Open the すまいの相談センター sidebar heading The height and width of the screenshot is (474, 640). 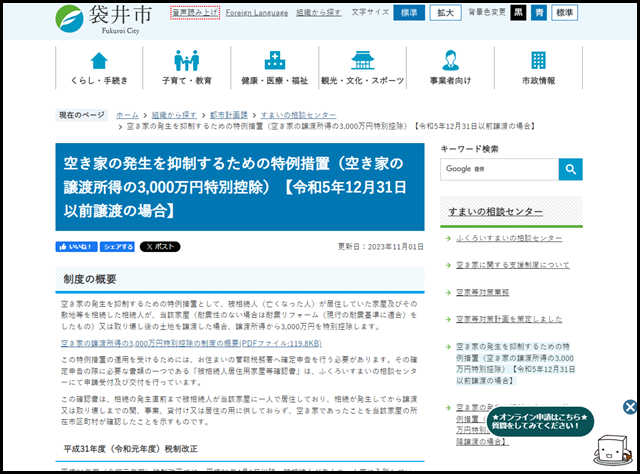click(x=496, y=211)
